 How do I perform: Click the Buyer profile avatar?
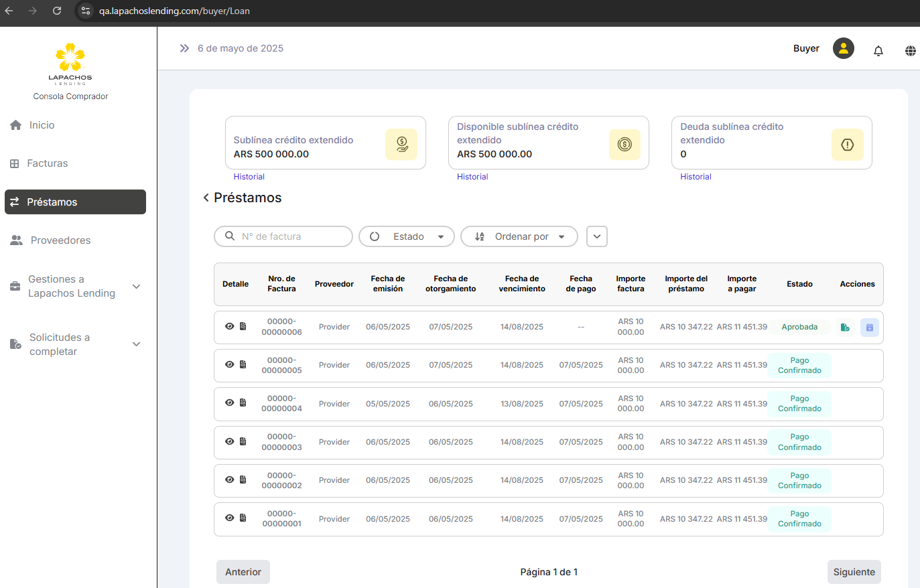pyautogui.click(x=843, y=48)
